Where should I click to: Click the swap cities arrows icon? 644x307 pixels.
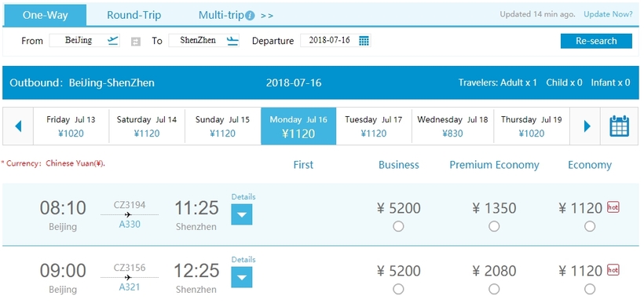(136, 42)
